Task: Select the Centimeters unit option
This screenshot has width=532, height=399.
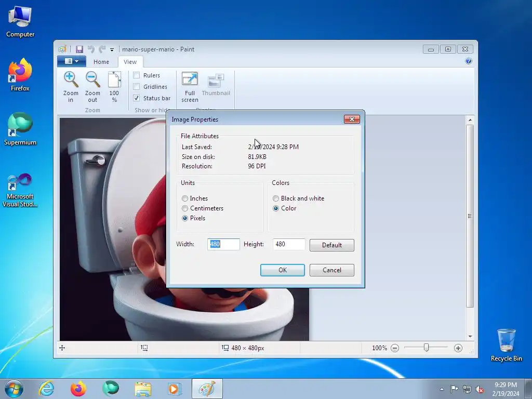Action: click(185, 208)
